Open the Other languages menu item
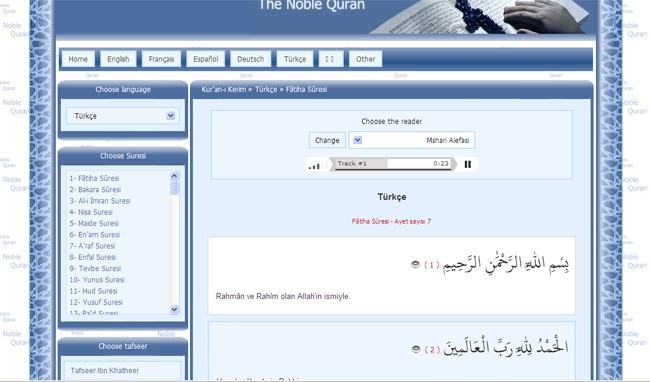Screen dimensions: 650x382 [365, 59]
